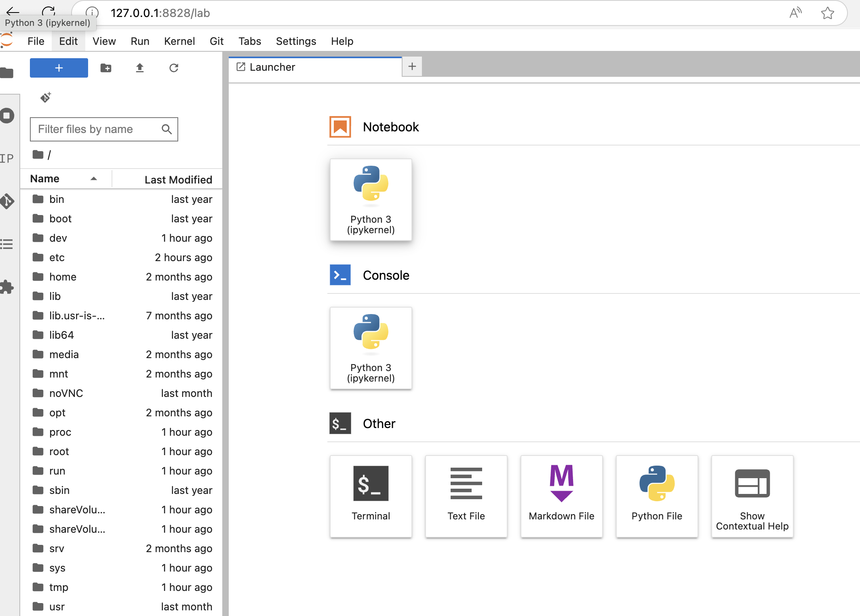Bookmark page with the star icon
This screenshot has height=616, width=860.
tap(828, 13)
